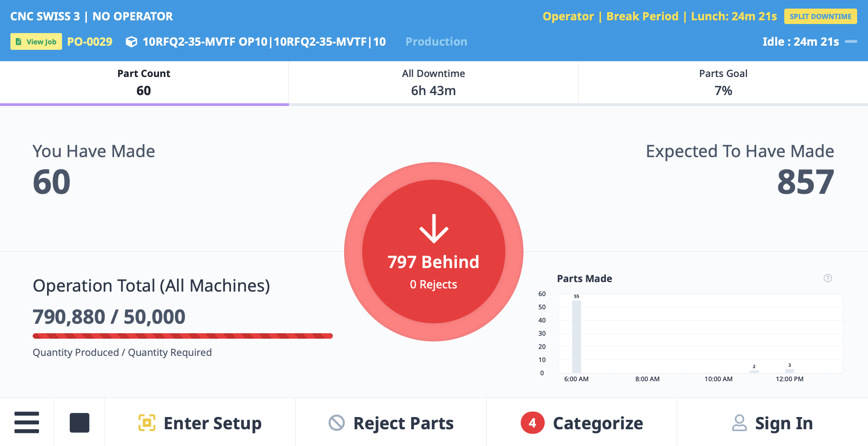Select the Enter Setup scan icon
Screen dimensions: 868x446
pos(147,422)
